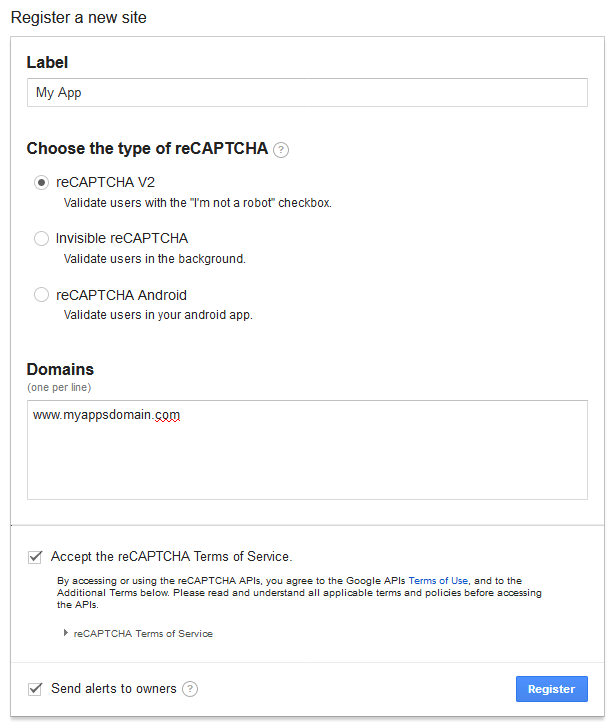
Task: Focus the Label text field containing My App
Action: point(306,93)
